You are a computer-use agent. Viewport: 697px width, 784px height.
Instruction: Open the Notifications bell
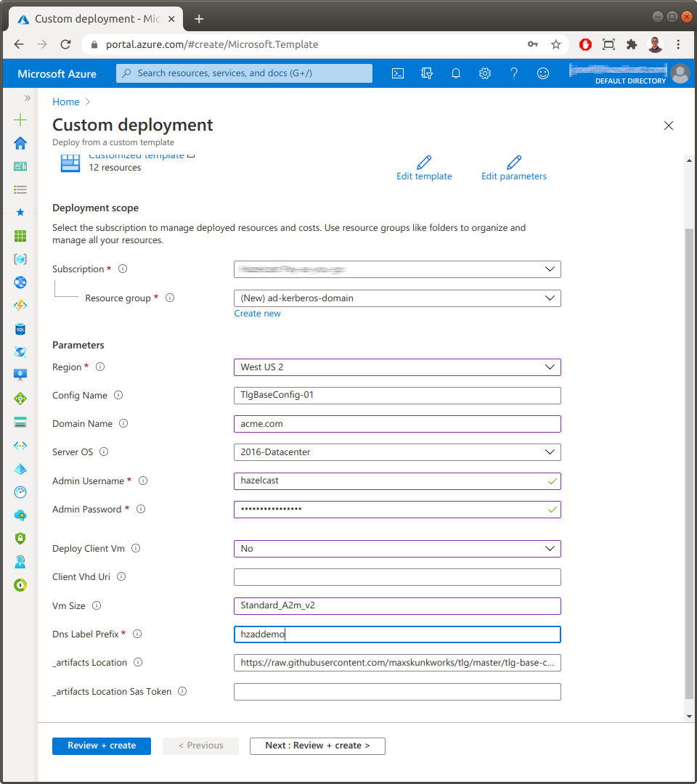(x=455, y=73)
